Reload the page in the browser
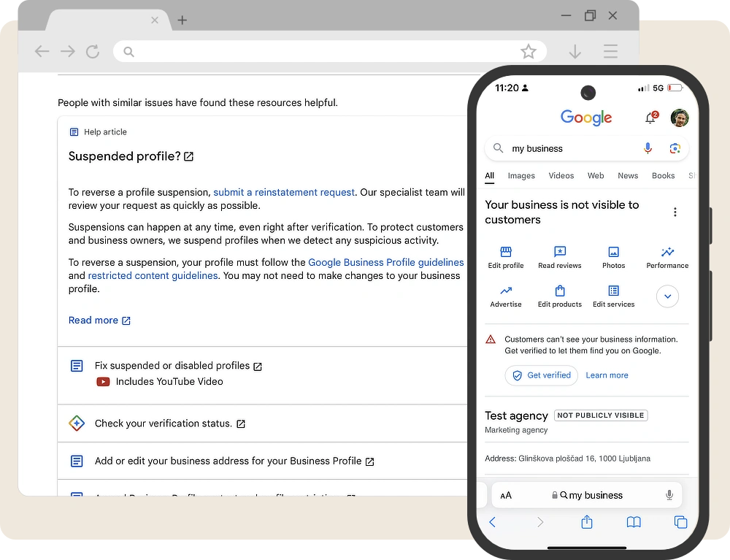The height and width of the screenshot is (560, 730). (x=93, y=51)
